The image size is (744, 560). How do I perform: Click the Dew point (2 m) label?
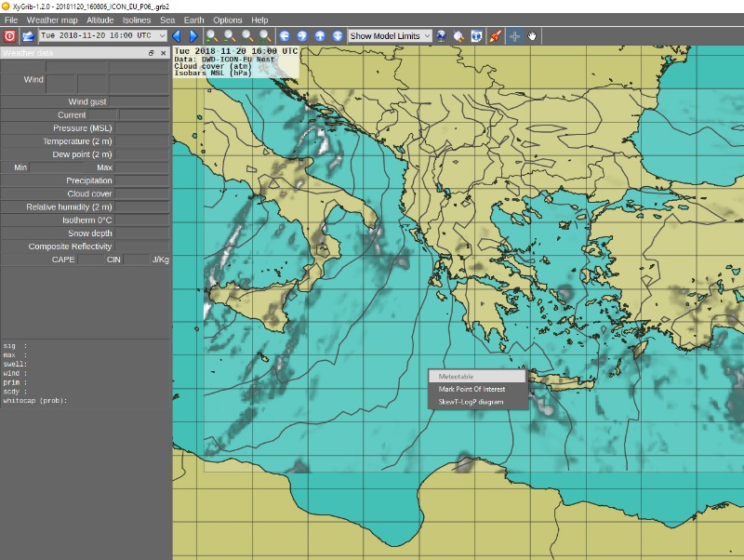(82, 154)
